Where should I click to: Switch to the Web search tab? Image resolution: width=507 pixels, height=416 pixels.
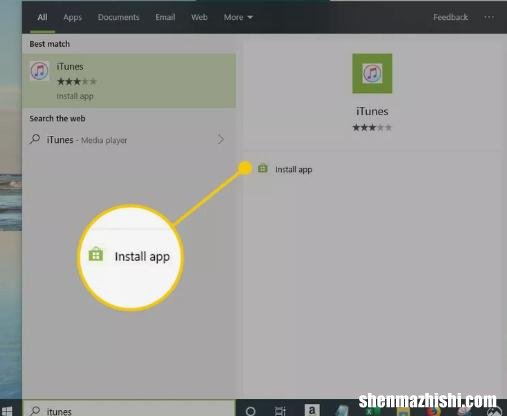pos(199,17)
